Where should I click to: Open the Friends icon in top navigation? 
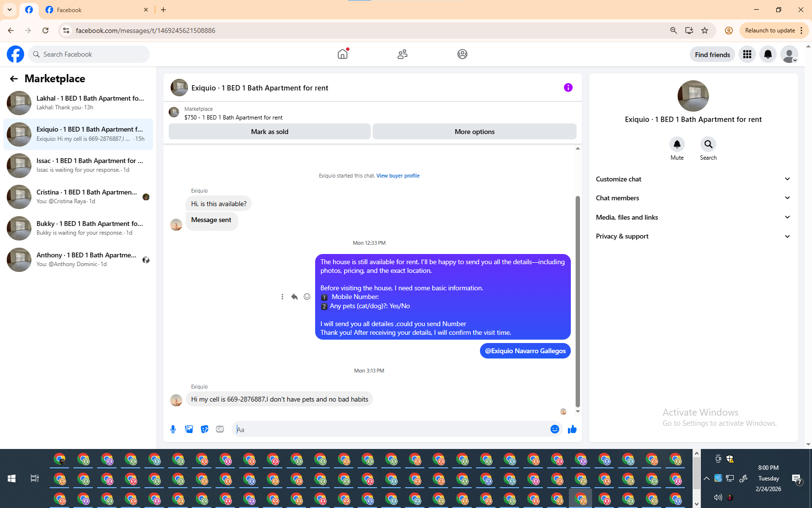point(403,54)
